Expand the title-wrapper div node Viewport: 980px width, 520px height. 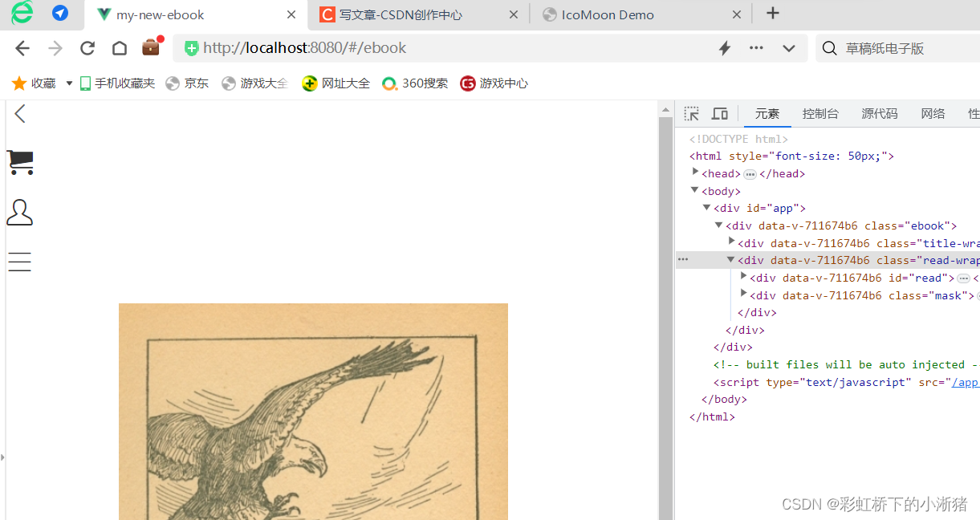(x=732, y=241)
